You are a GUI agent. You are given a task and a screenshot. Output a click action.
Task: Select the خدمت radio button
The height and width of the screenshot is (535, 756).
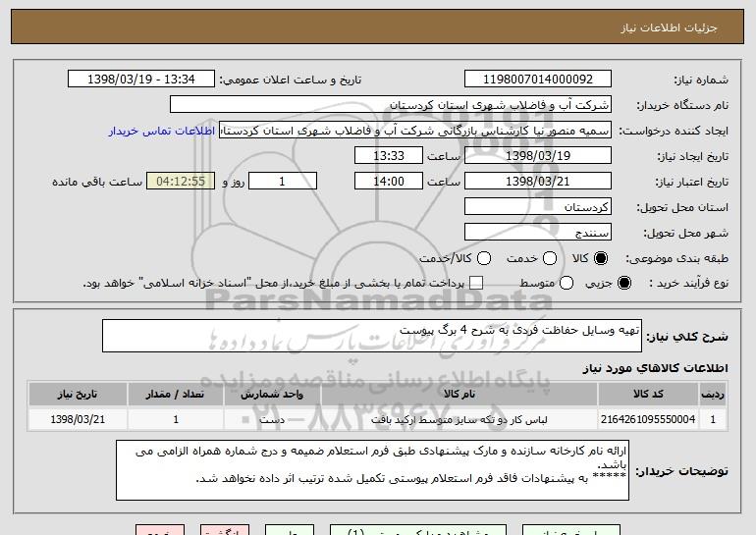pos(550,259)
